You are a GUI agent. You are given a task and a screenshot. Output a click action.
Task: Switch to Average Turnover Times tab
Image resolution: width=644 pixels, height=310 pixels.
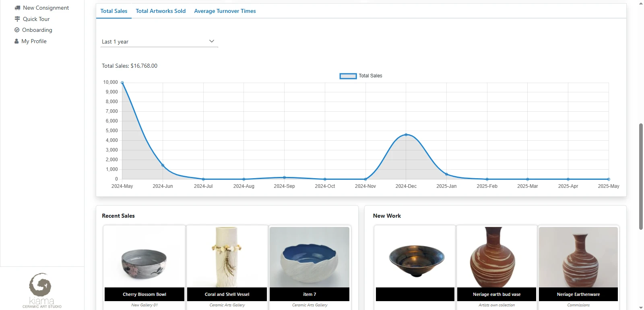(x=225, y=11)
